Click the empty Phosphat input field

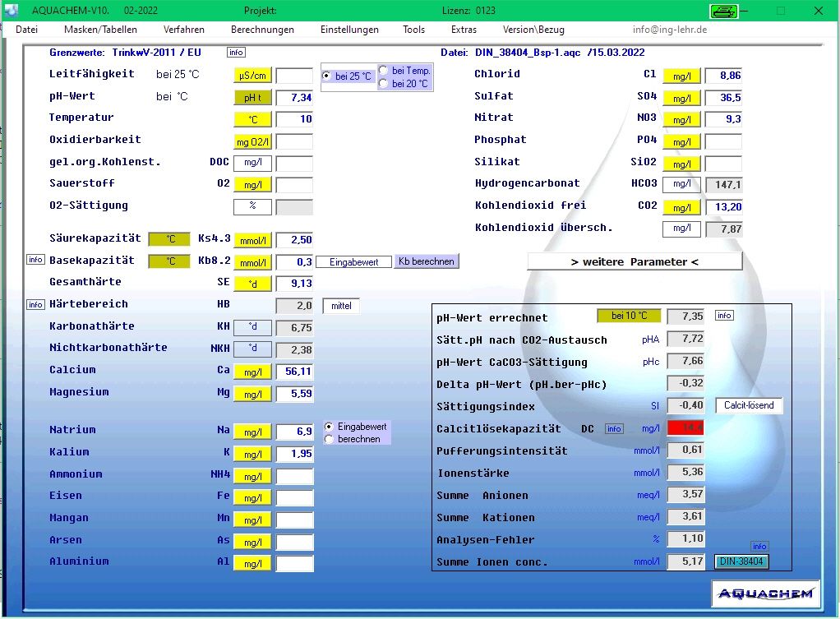point(724,141)
